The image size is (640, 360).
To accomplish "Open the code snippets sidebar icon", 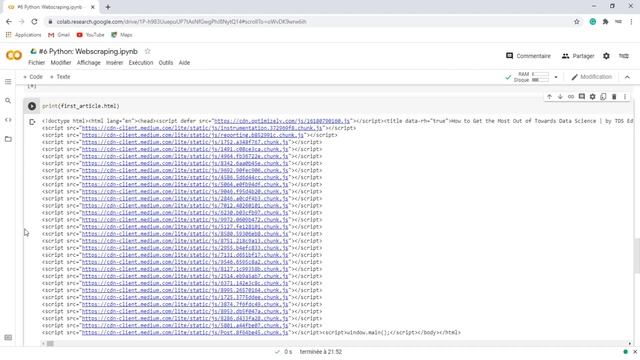I will coord(8,120).
